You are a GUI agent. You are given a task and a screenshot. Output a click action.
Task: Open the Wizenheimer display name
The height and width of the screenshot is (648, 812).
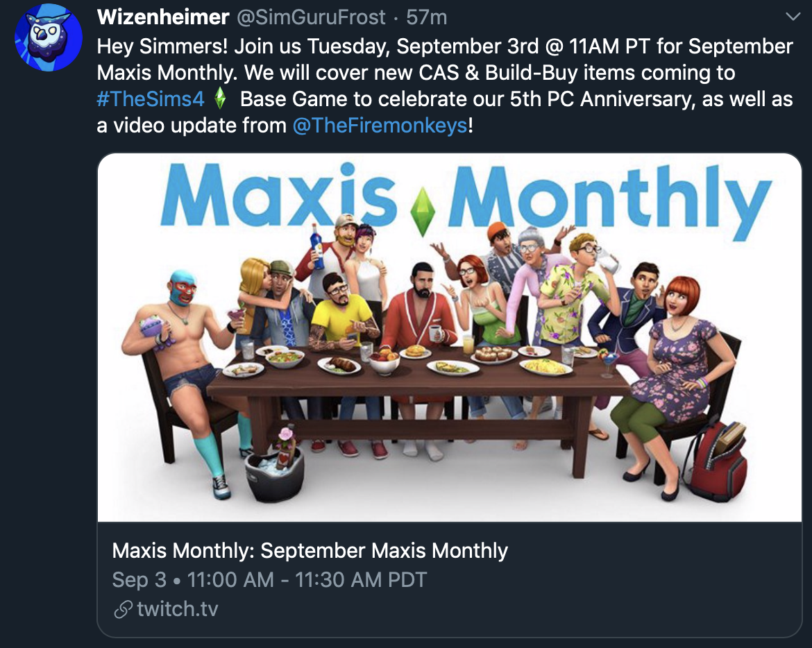point(162,17)
